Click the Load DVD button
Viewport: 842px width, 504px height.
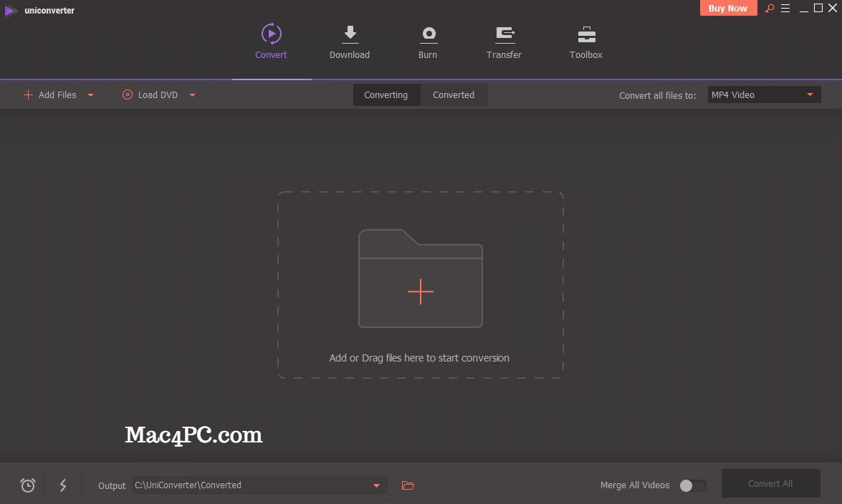coord(150,95)
